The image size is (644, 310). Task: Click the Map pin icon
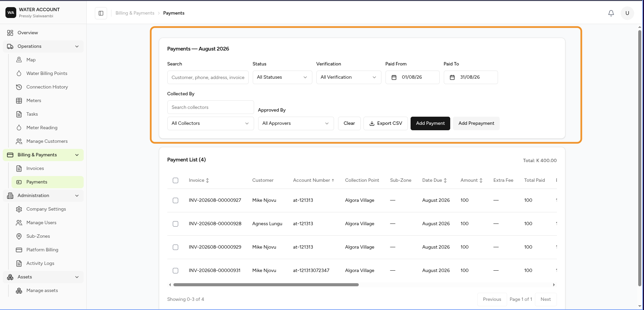tap(19, 60)
